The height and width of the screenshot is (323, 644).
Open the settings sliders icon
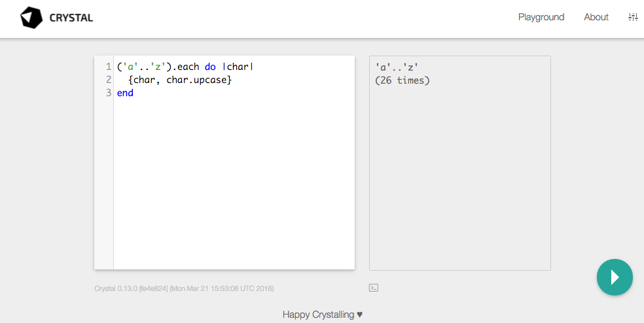[632, 18]
